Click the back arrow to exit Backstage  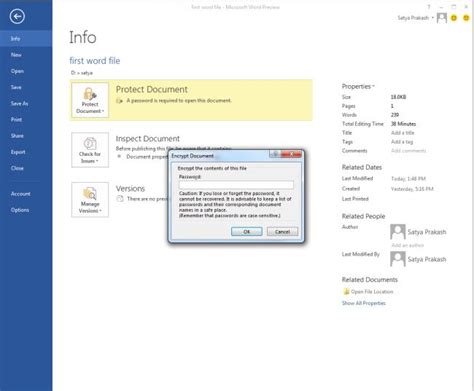pyautogui.click(x=17, y=16)
